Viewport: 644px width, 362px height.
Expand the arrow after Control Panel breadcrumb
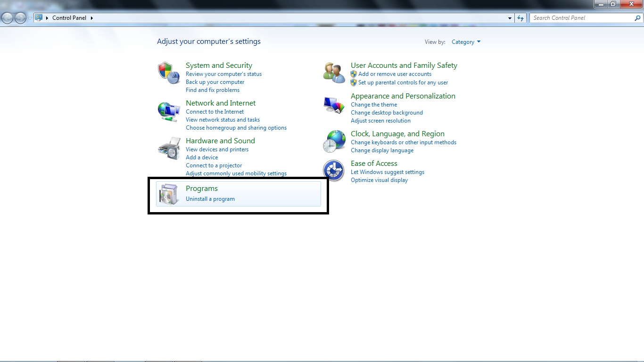coord(92,18)
